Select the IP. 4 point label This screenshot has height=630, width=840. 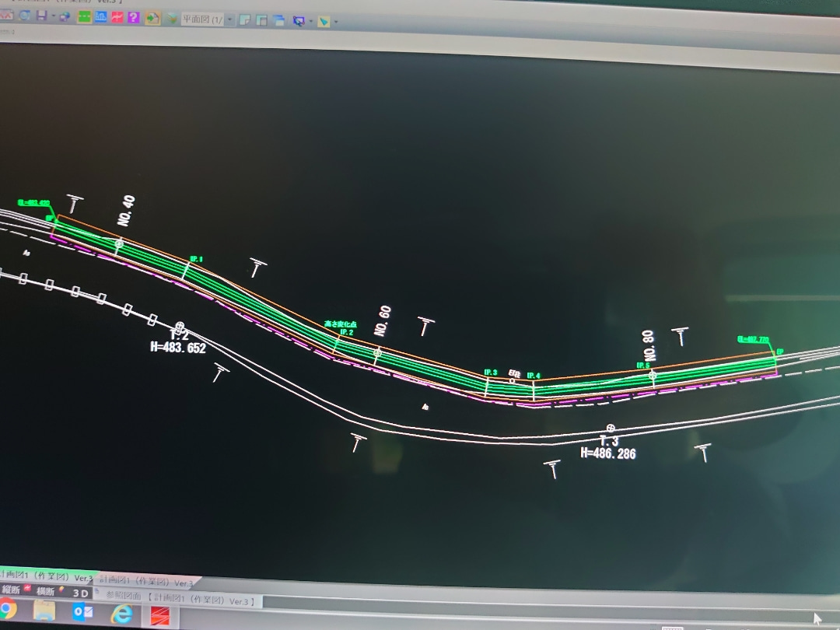pos(534,376)
